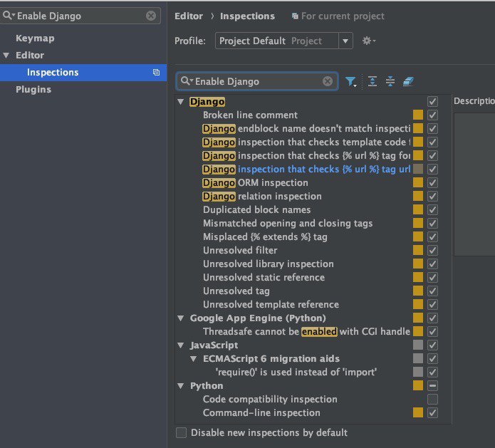Select Inspections in the settings sidebar
The image size is (495, 448).
coord(83,73)
